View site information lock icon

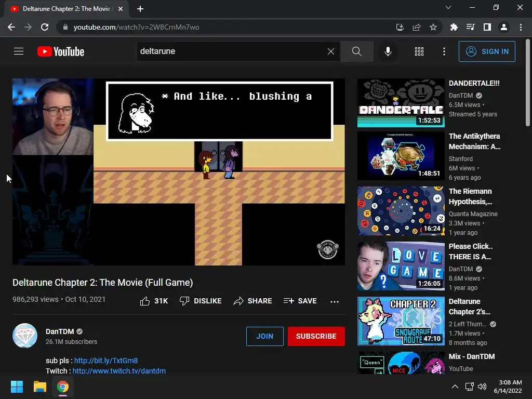(x=65, y=27)
